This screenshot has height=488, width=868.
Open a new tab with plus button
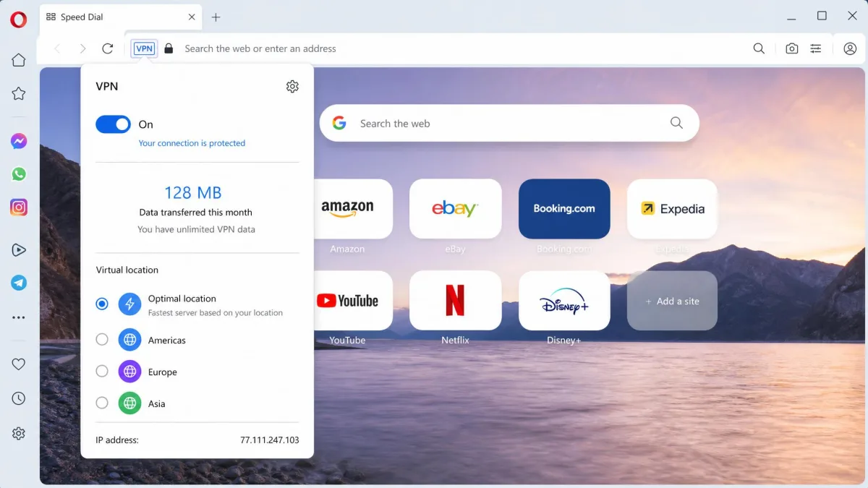click(x=216, y=17)
